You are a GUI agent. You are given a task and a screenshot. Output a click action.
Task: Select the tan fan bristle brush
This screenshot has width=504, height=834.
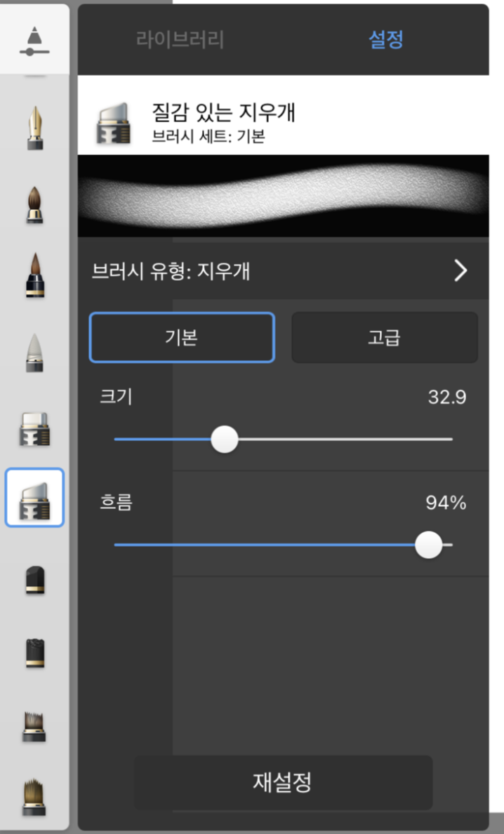[35, 797]
